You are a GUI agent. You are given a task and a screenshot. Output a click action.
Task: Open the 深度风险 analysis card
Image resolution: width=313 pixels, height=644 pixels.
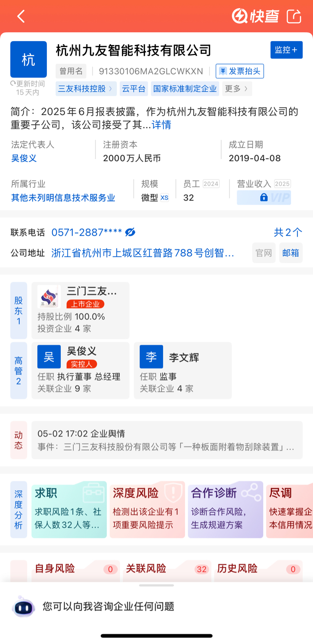(147, 509)
